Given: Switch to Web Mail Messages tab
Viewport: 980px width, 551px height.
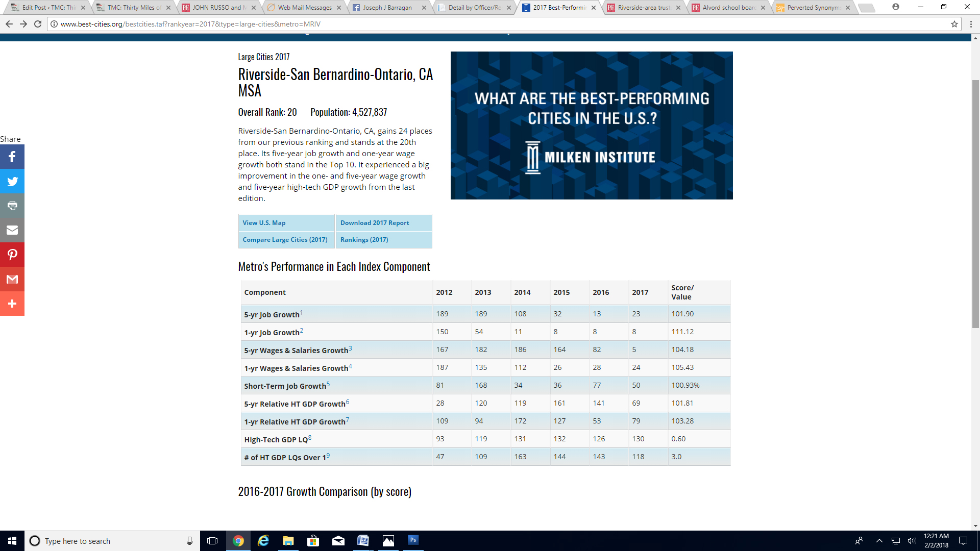Looking at the screenshot, I should pyautogui.click(x=304, y=8).
